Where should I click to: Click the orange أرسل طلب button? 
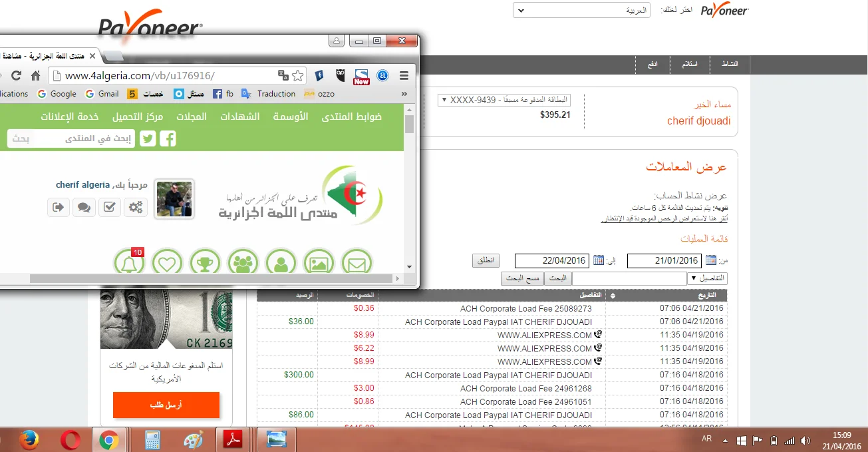pos(166,405)
